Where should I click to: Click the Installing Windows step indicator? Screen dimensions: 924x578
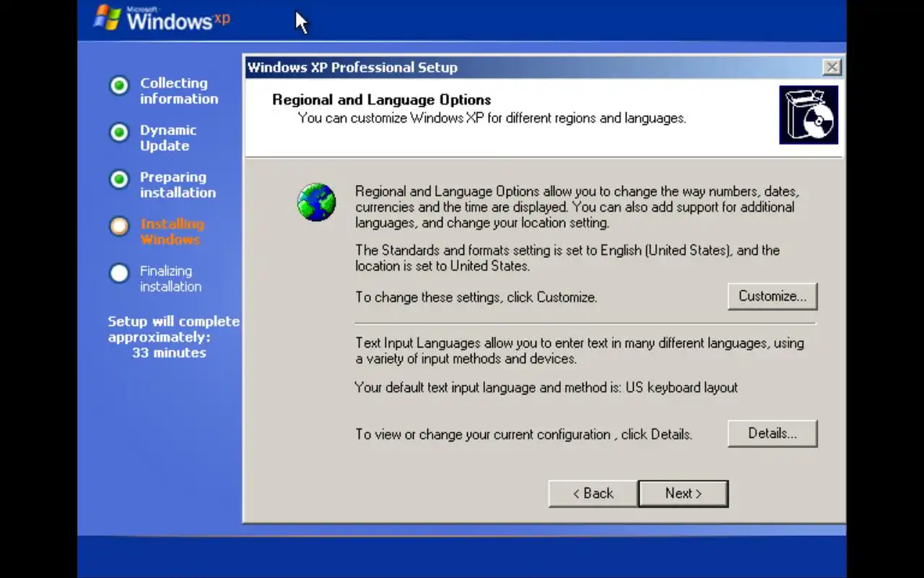[x=119, y=226]
